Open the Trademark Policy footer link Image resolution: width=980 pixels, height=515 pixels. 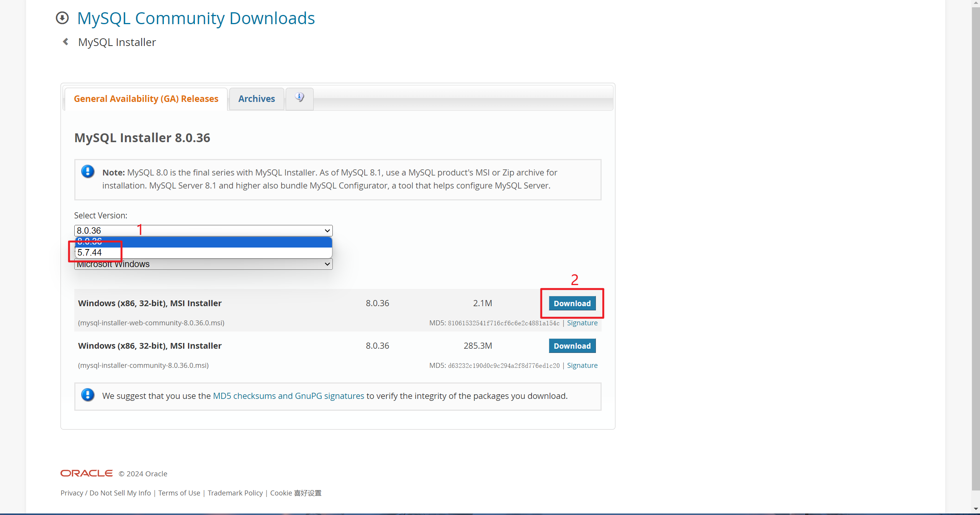[x=235, y=493]
